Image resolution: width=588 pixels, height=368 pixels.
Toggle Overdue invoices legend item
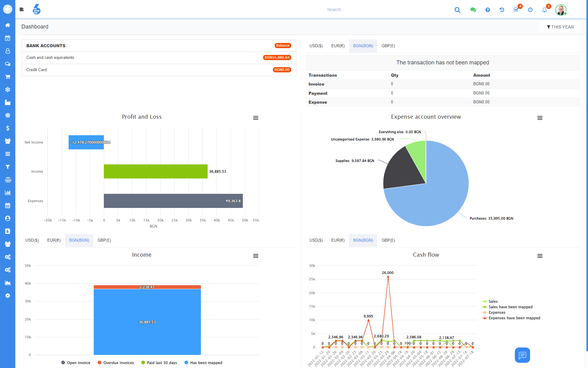[x=116, y=362]
